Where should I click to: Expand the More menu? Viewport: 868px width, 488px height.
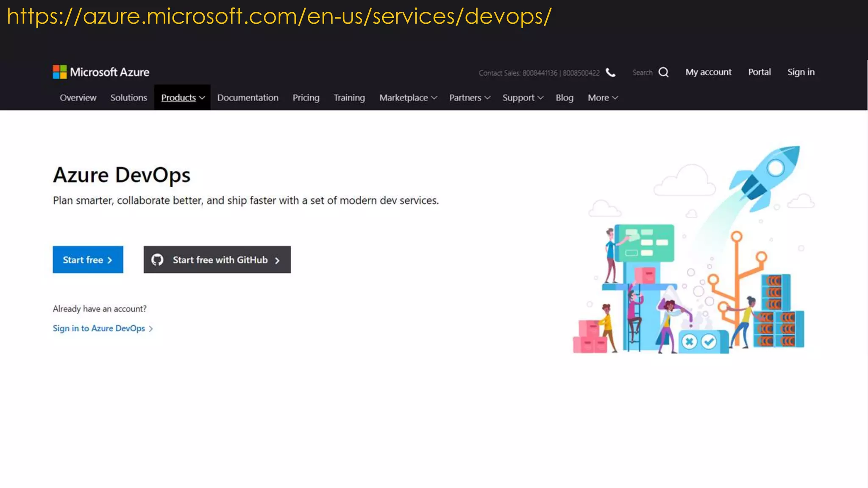click(x=603, y=98)
